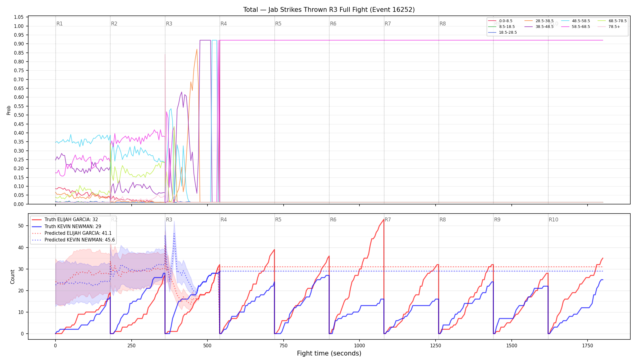Pick R7 round label in the count chart

pos(388,220)
